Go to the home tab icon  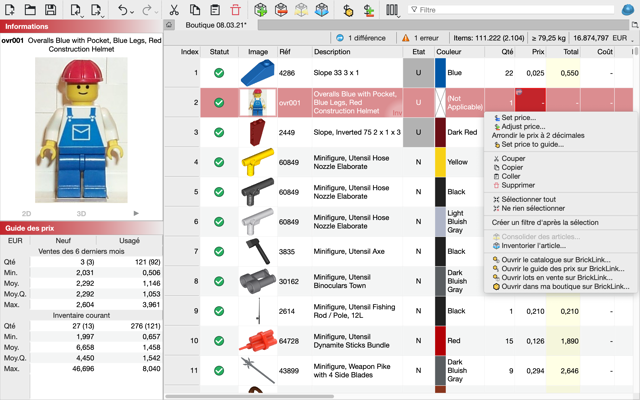[x=169, y=25]
